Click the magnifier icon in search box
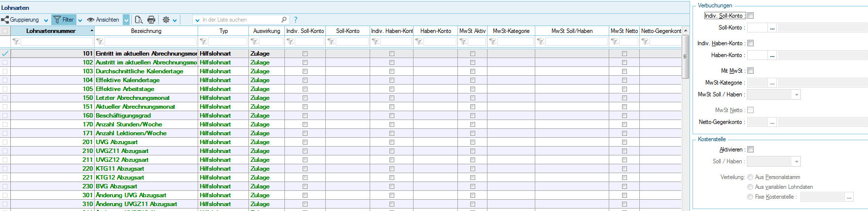Image resolution: width=868 pixels, height=211 pixels. pos(284,20)
